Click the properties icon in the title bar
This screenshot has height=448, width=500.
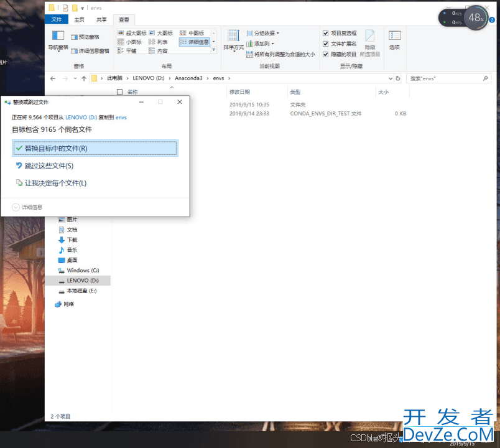[x=65, y=8]
